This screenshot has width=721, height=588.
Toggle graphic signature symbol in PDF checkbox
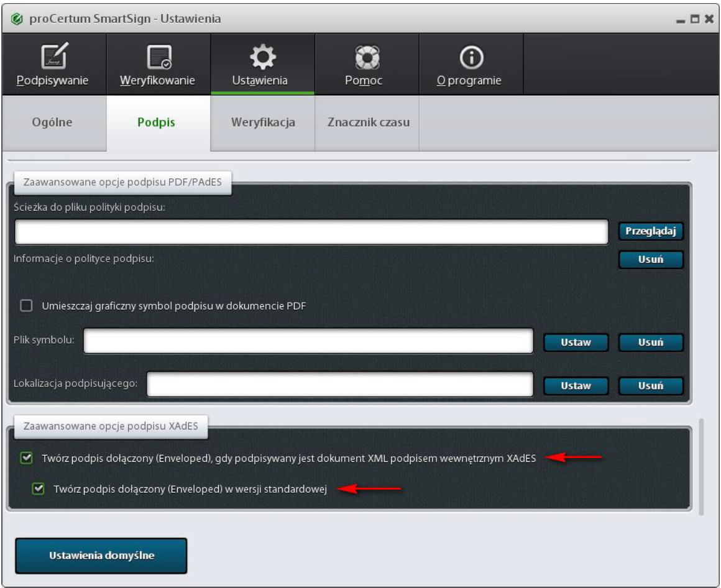26,305
